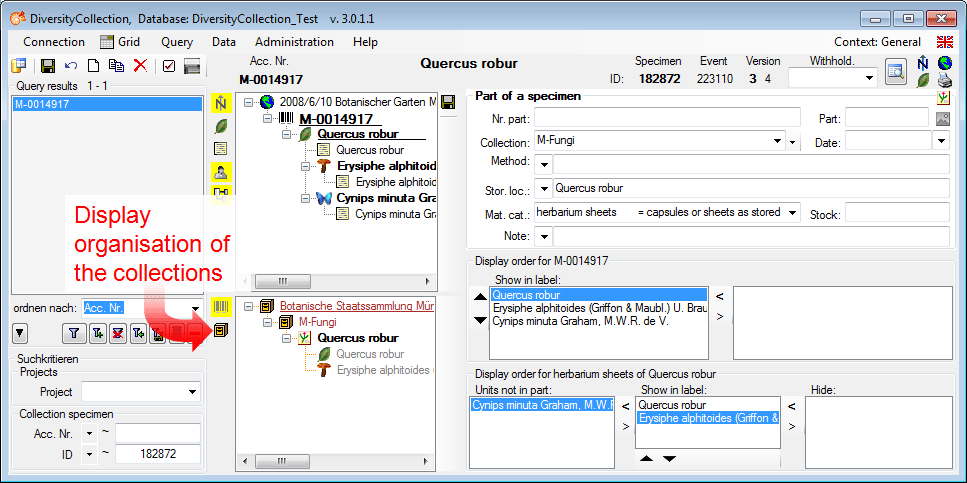This screenshot has width=967, height=483.
Task: Click the filter funnel query button
Action: pos(74,333)
